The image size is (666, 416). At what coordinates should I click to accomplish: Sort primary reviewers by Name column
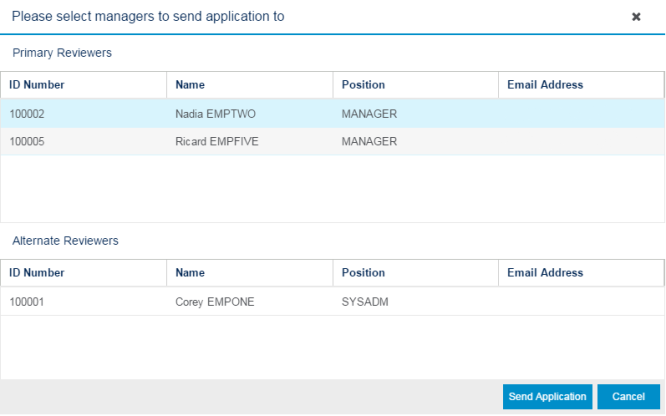(x=250, y=85)
